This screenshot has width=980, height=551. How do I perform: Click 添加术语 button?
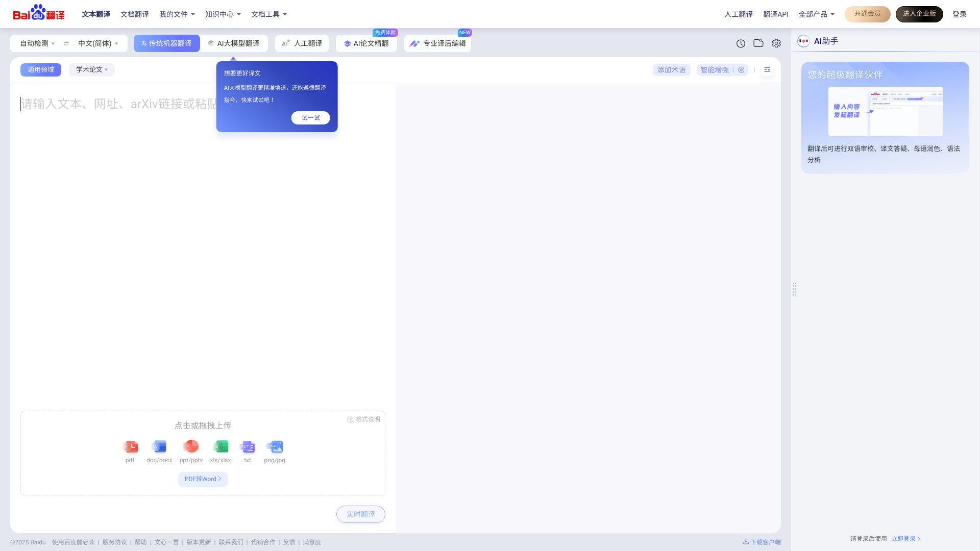(672, 70)
